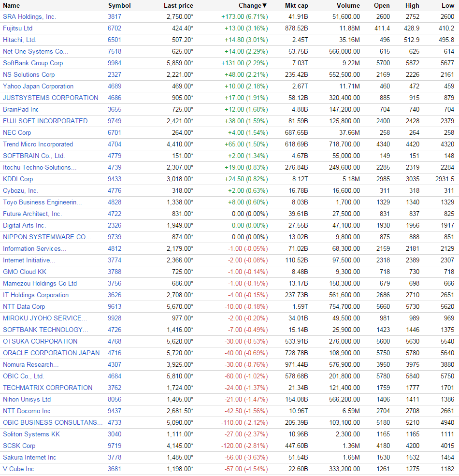Open the NEC Corp link

(x=17, y=133)
